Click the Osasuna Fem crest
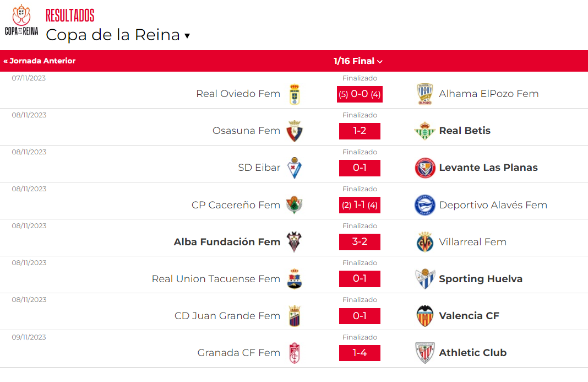The height and width of the screenshot is (382, 588). (295, 131)
